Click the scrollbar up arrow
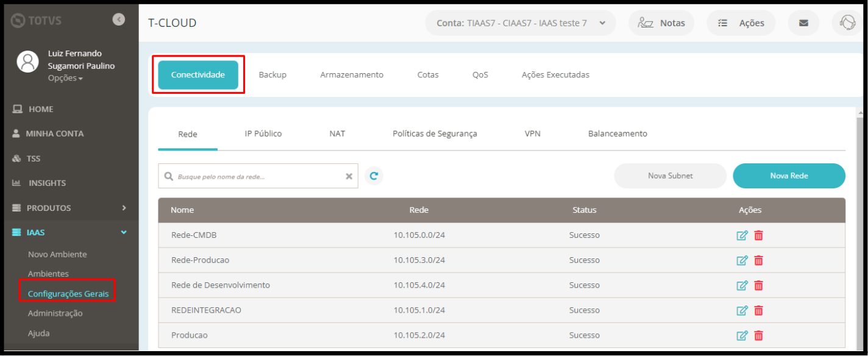Viewport: 868px width, 356px height. pyautogui.click(x=860, y=113)
